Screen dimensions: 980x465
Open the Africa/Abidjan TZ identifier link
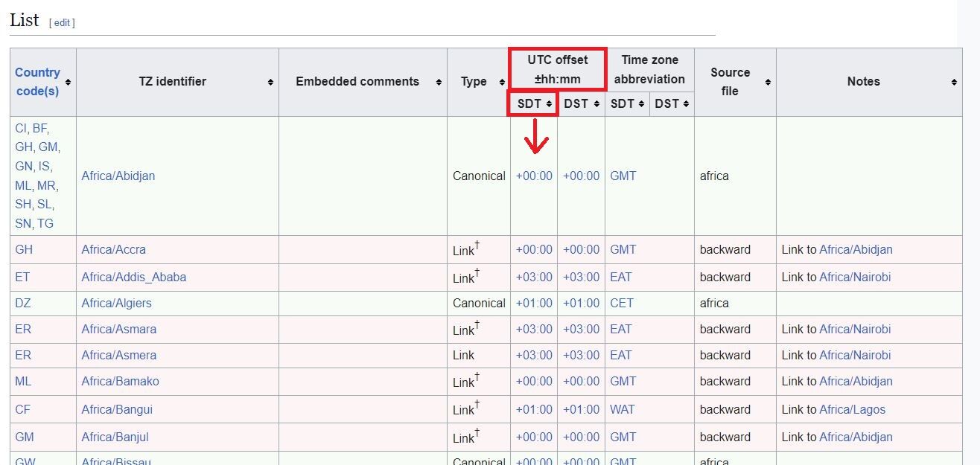tap(118, 176)
